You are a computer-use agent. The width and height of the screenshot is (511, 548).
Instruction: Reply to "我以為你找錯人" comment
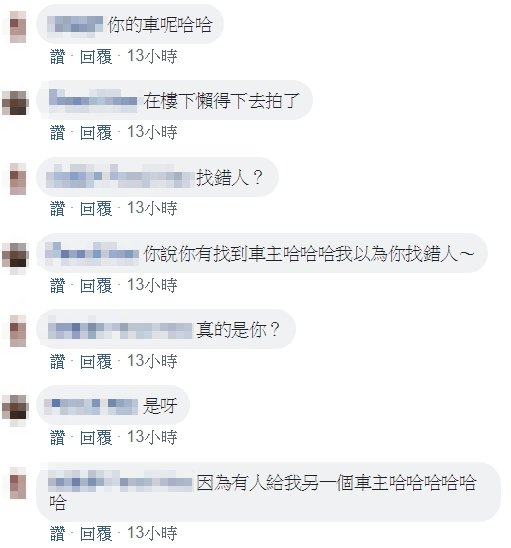tap(96, 285)
